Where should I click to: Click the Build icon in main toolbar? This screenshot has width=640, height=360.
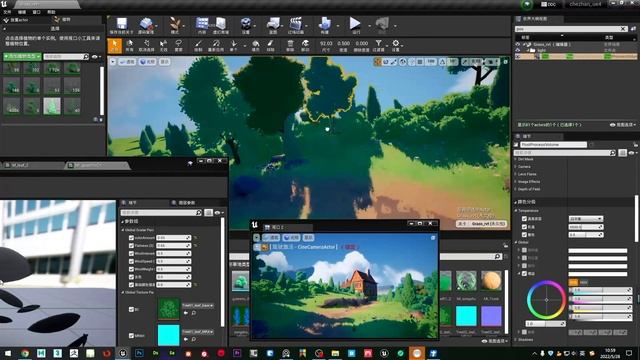pyautogui.click(x=325, y=24)
